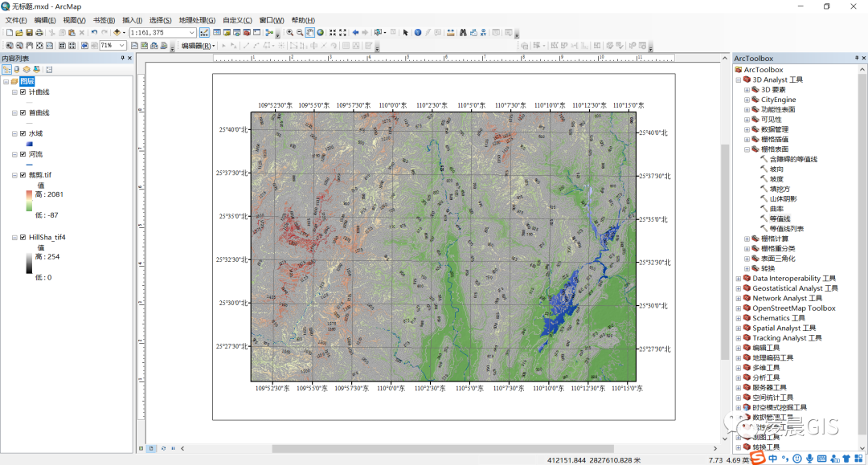Select the Zoom Out tool
The image size is (868, 465).
pyautogui.click(x=300, y=33)
